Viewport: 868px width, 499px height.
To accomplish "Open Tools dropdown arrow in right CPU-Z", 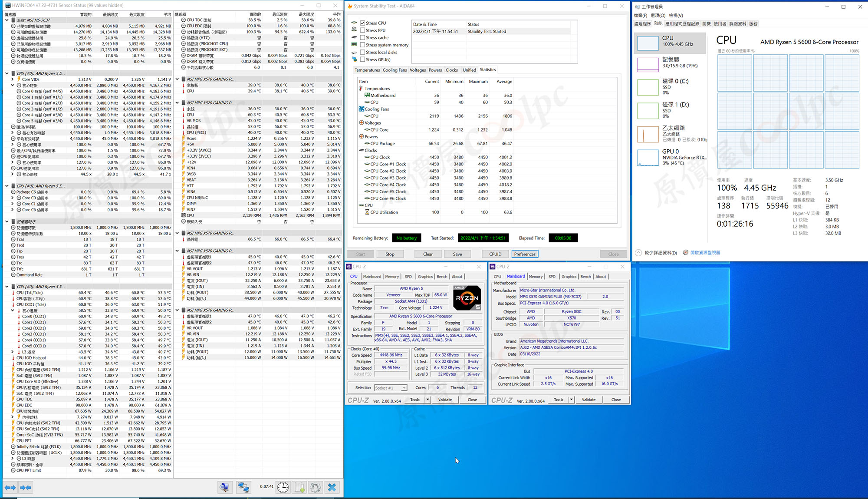I will click(571, 400).
